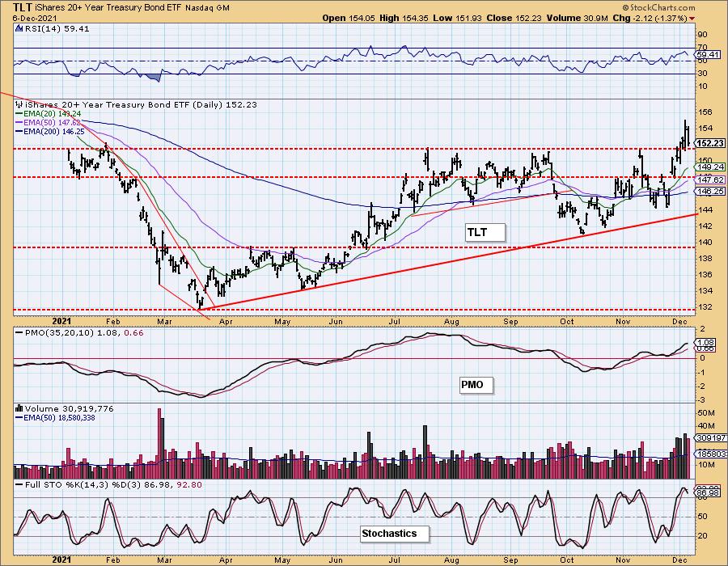This screenshot has width=728, height=566.
Task: Click the (Daily) 152.23 price legend
Action: pos(224,105)
